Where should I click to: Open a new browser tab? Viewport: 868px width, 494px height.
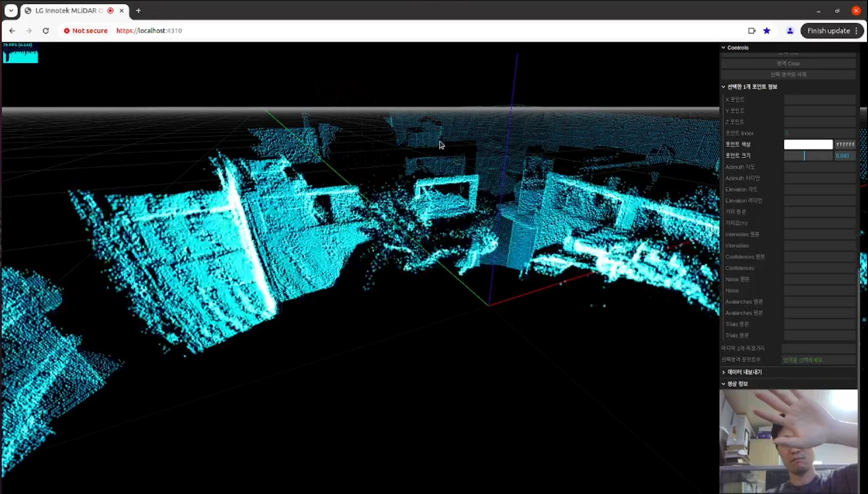click(x=138, y=10)
